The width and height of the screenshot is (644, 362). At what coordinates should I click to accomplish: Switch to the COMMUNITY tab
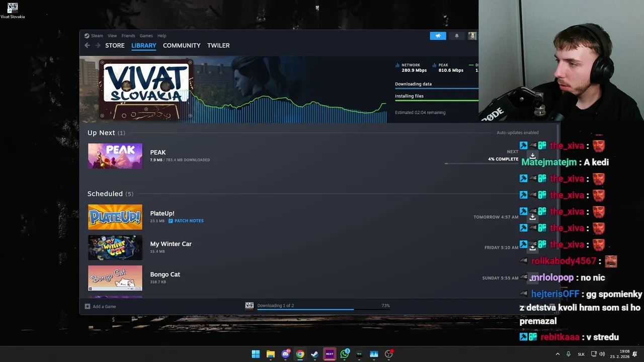pyautogui.click(x=182, y=45)
